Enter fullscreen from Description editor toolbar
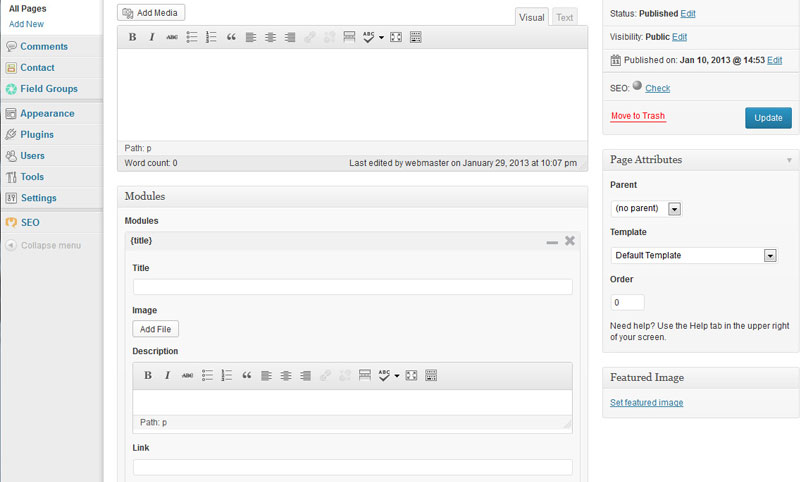800x482 pixels. tap(411, 375)
